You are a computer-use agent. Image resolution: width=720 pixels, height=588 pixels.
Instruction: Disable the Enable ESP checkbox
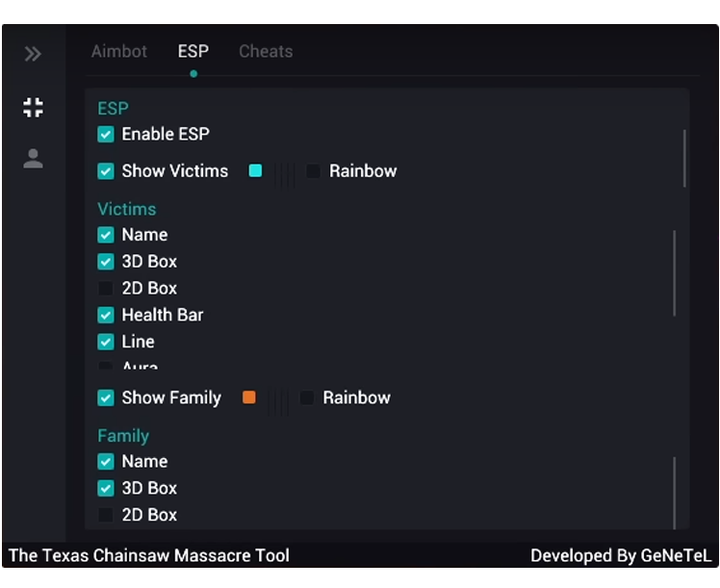click(x=106, y=135)
